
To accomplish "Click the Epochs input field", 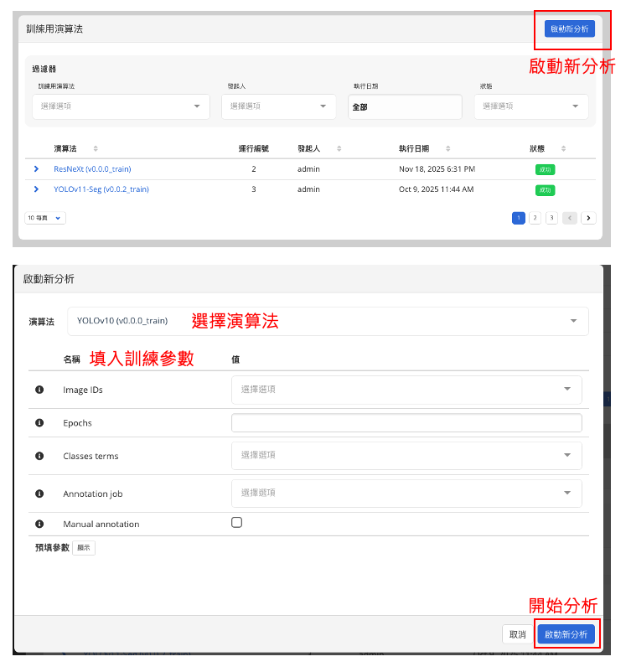I will (406, 423).
